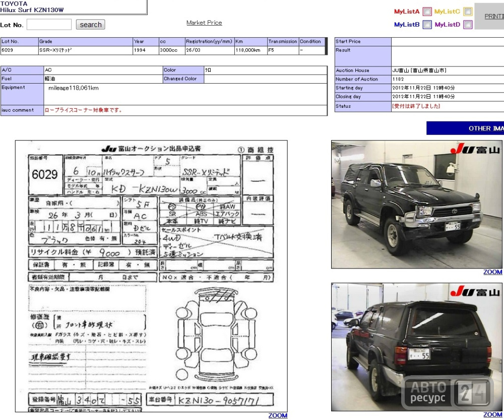
Task: Select number of auction value 1182
Action: [x=398, y=79]
